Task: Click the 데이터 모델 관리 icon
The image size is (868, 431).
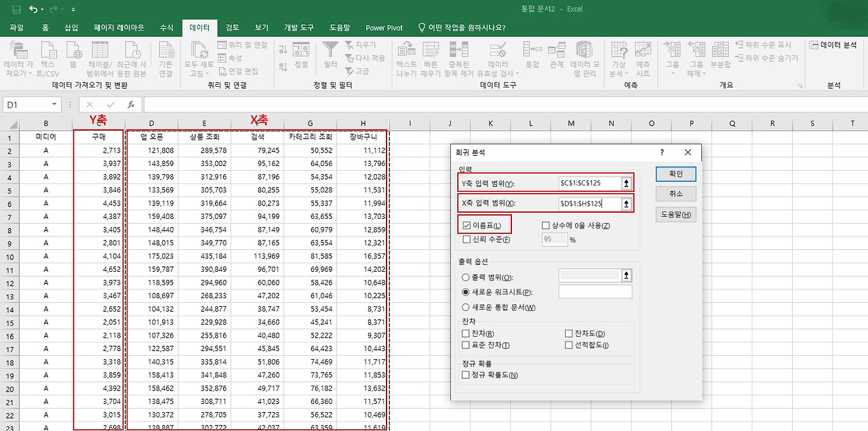Action: click(x=585, y=49)
